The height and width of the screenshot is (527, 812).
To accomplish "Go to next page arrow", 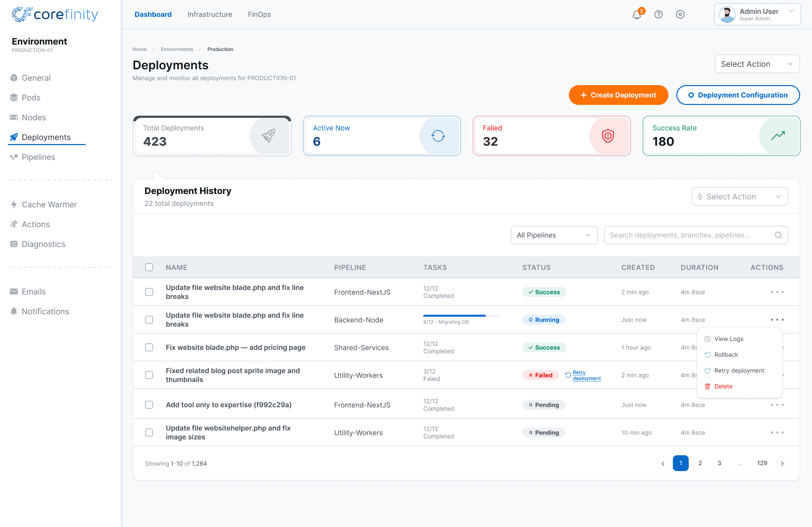I will (x=782, y=464).
